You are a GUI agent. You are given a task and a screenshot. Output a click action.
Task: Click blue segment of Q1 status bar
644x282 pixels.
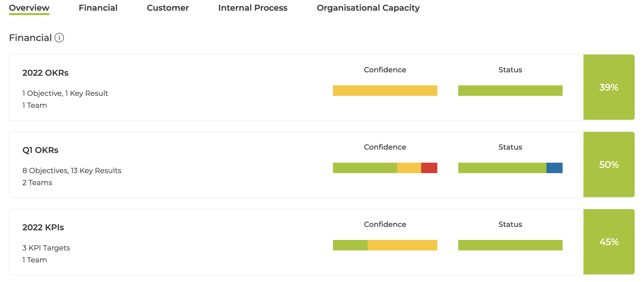coord(554,168)
